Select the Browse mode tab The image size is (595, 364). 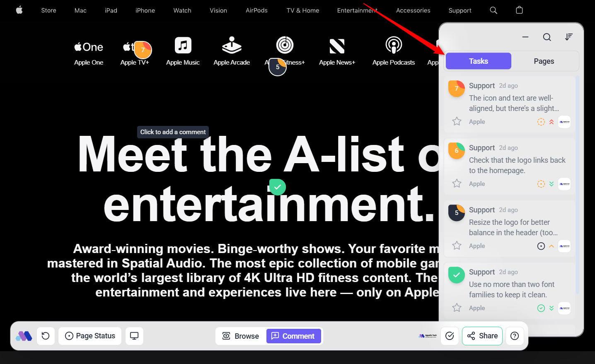(x=241, y=336)
